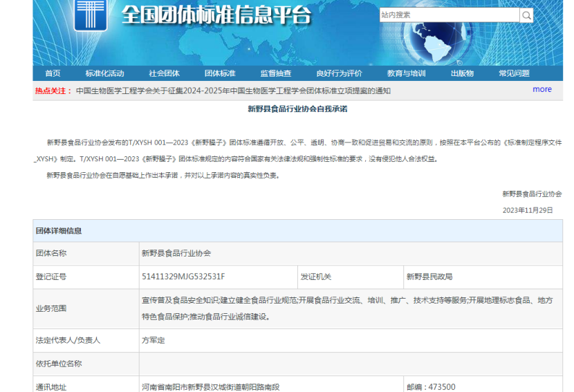Open the 监督抽查 menu item
This screenshot has width=574, height=392.
click(x=276, y=73)
